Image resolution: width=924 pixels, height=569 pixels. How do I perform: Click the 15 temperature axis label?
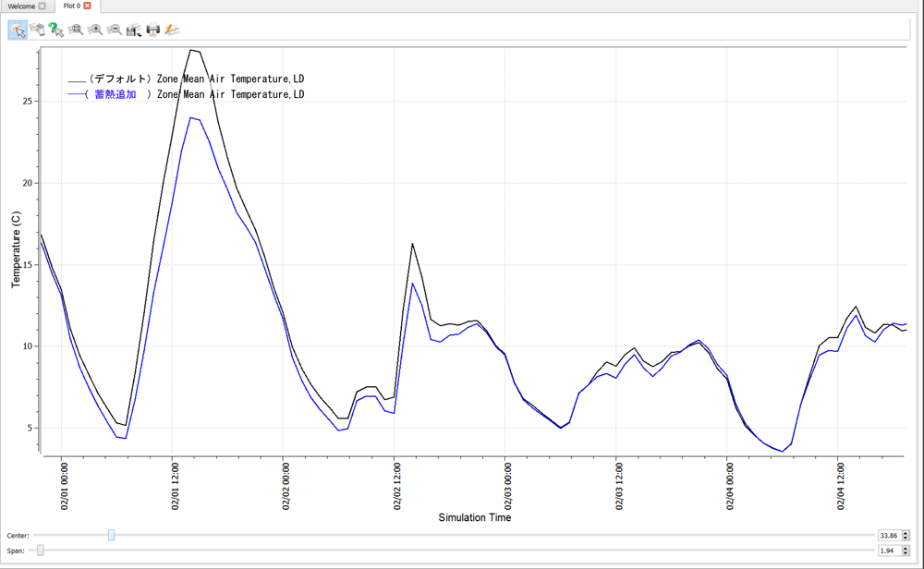[x=28, y=265]
